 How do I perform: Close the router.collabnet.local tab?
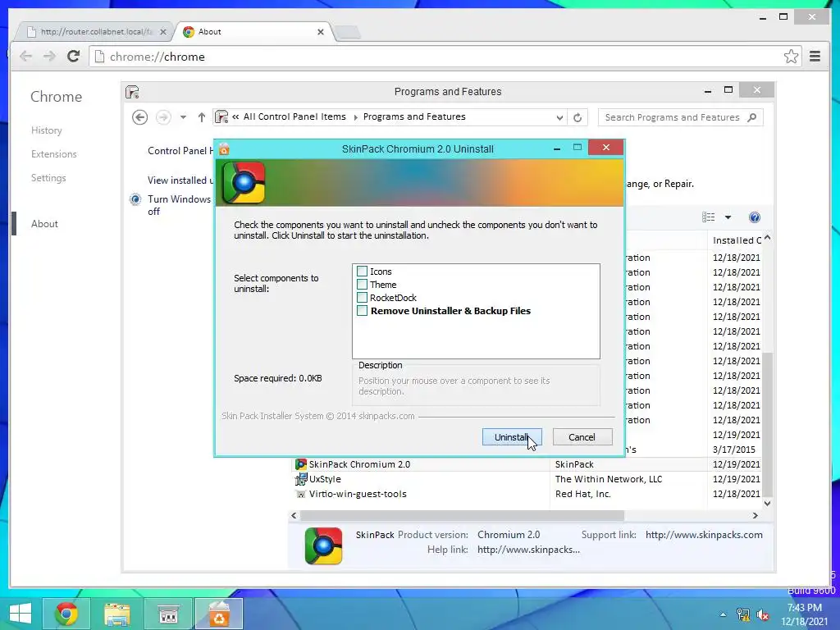click(x=163, y=32)
